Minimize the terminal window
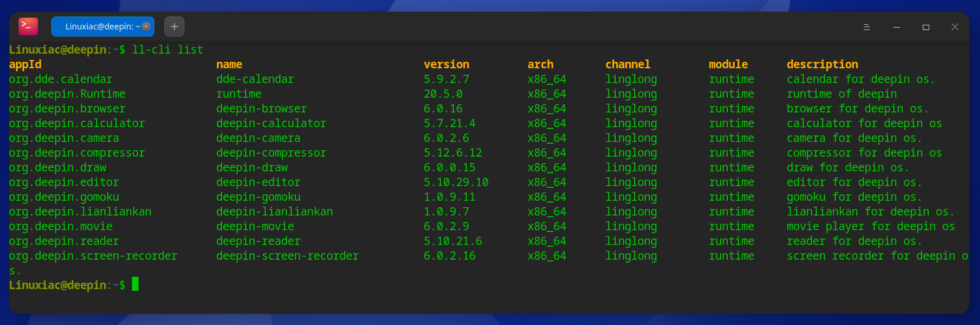This screenshot has width=980, height=325. [896, 27]
